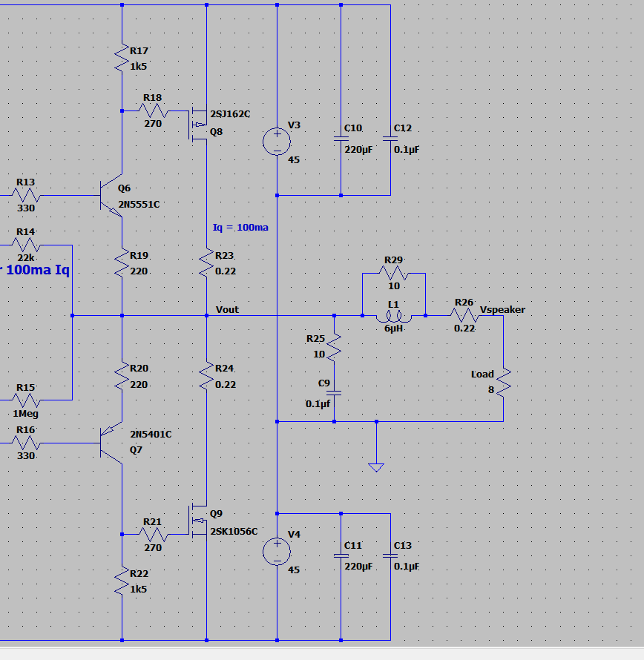644x660 pixels.
Task: Click the '2SJ162C' model name text
Action: [x=231, y=114]
